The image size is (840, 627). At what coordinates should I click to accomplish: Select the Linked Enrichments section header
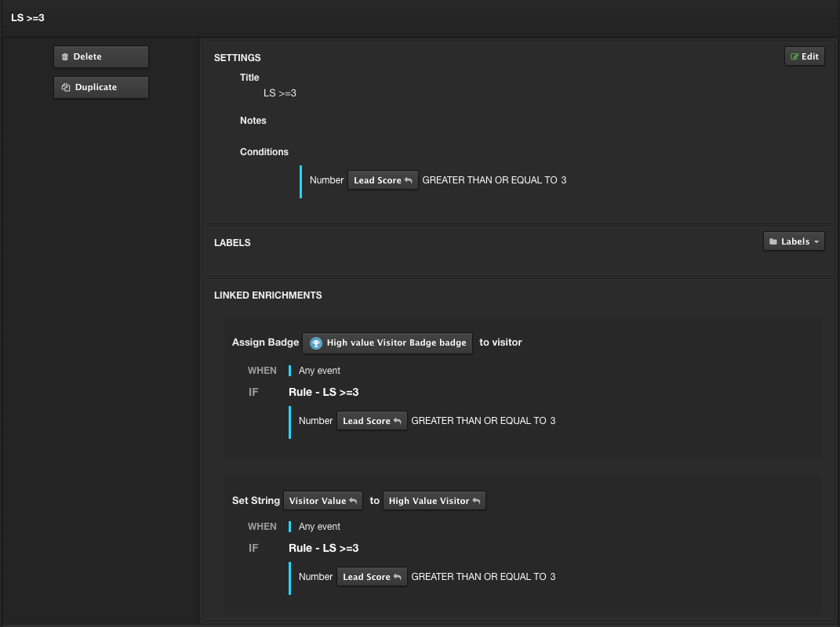tap(267, 295)
